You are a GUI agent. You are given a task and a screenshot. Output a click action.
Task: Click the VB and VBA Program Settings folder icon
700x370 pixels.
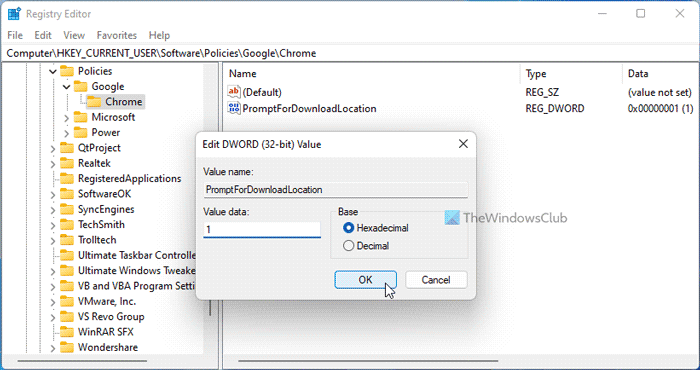(67, 286)
